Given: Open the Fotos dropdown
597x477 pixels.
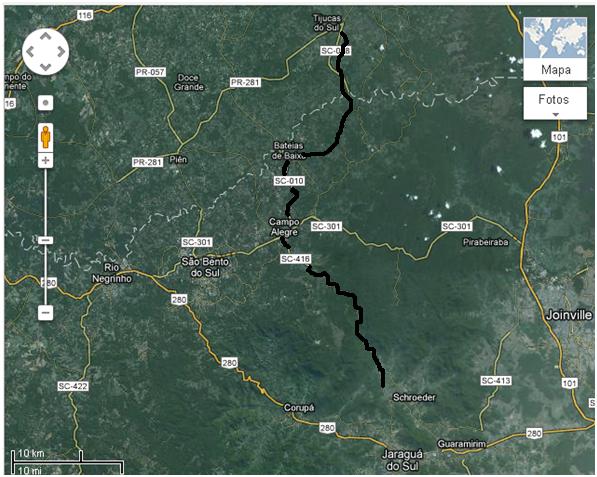Looking at the screenshot, I should point(555,103).
